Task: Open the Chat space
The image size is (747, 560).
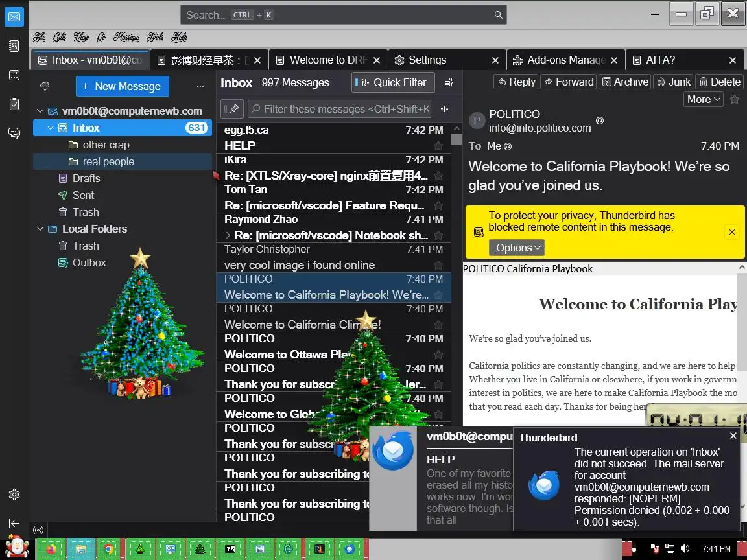Action: (14, 133)
